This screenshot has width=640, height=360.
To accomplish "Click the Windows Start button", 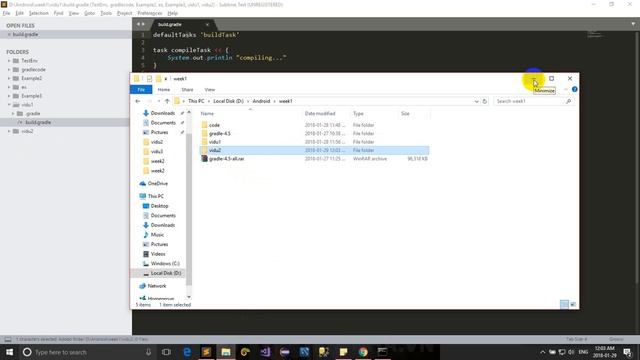I will 9,352.
